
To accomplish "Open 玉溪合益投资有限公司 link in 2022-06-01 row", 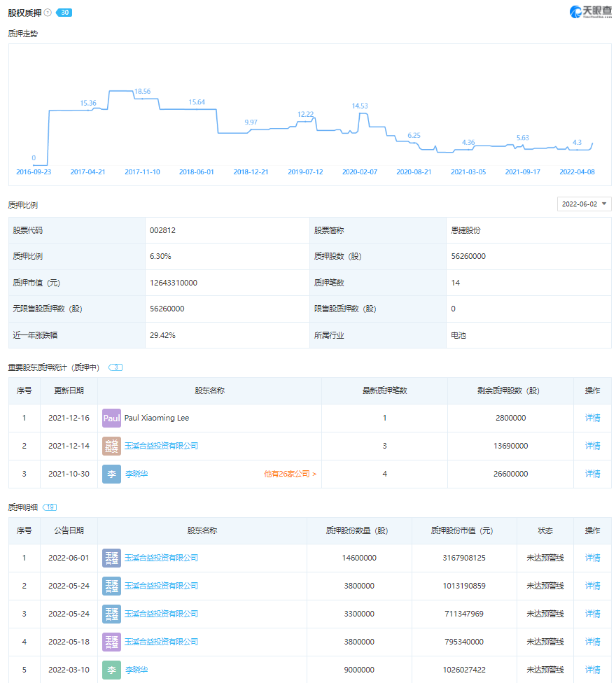I will [161, 558].
